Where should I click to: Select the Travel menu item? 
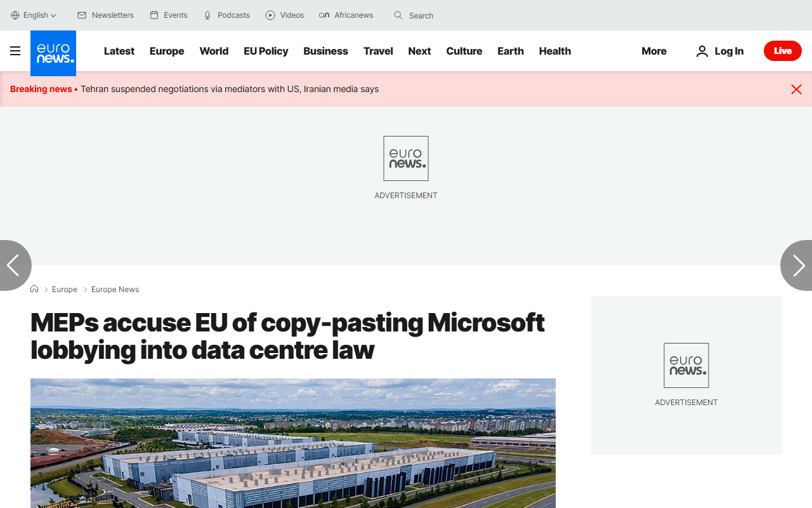(378, 51)
